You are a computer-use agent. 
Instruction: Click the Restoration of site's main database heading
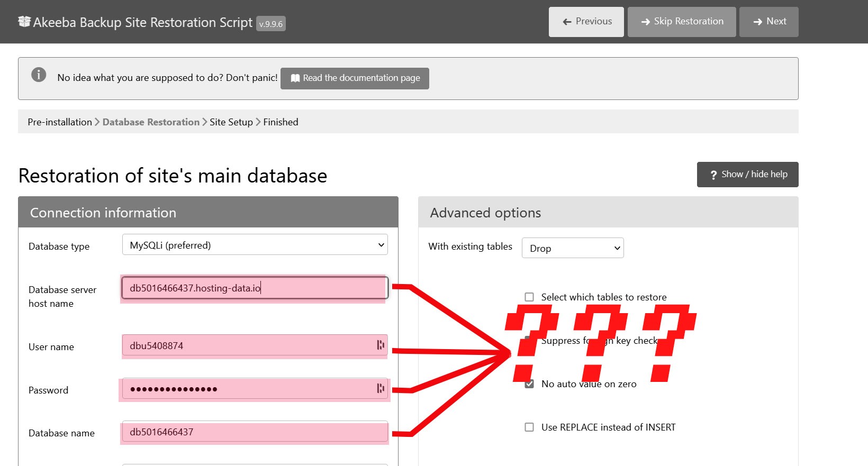(173, 176)
